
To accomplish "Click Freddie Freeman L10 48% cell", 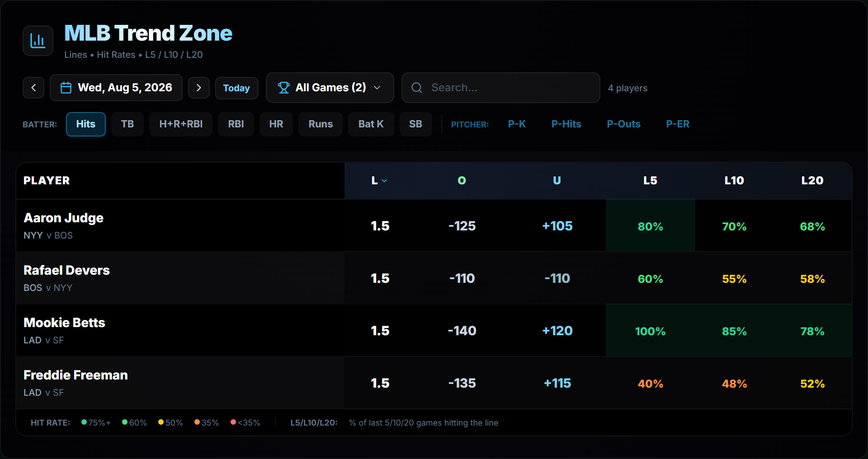I will tap(734, 383).
